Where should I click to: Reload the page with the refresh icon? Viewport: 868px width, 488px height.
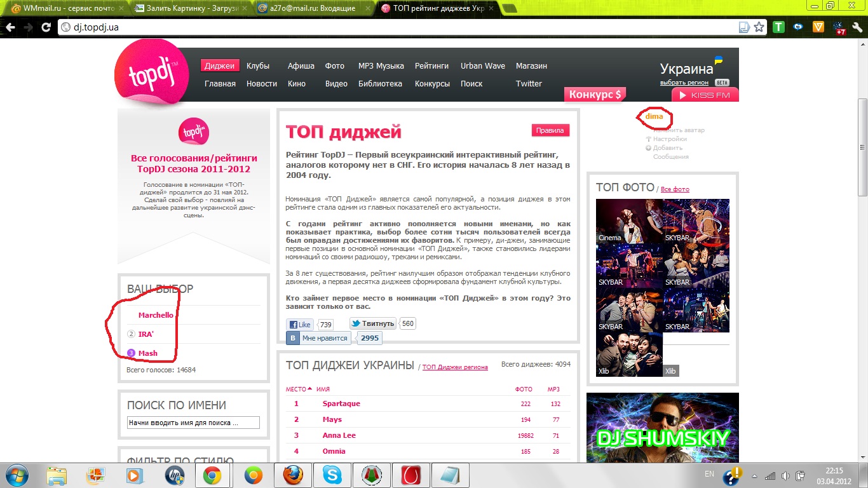tap(46, 27)
